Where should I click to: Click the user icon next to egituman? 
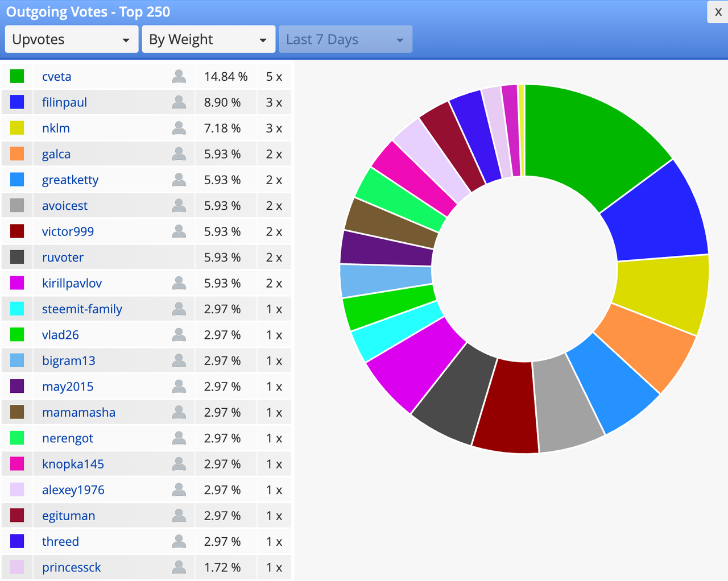pos(179,516)
